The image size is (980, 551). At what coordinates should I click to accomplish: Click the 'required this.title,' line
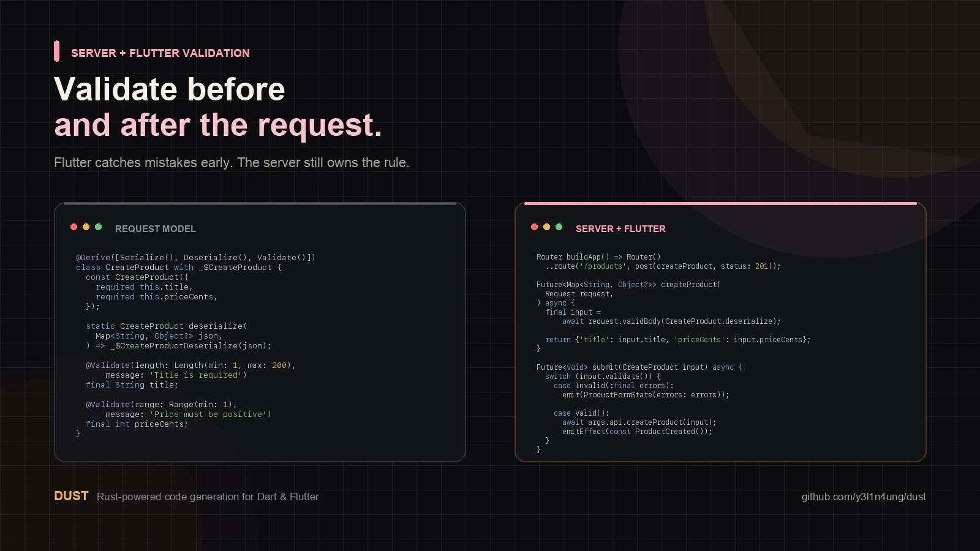(144, 287)
